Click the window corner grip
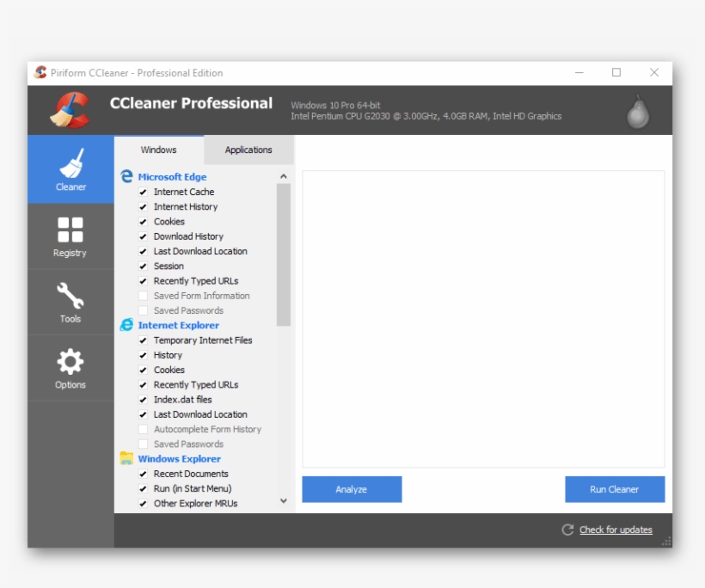Screen dimensions: 705x588 tap(666, 542)
